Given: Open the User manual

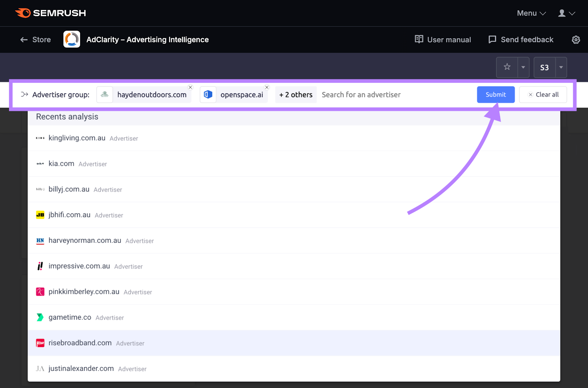Looking at the screenshot, I should (443, 40).
